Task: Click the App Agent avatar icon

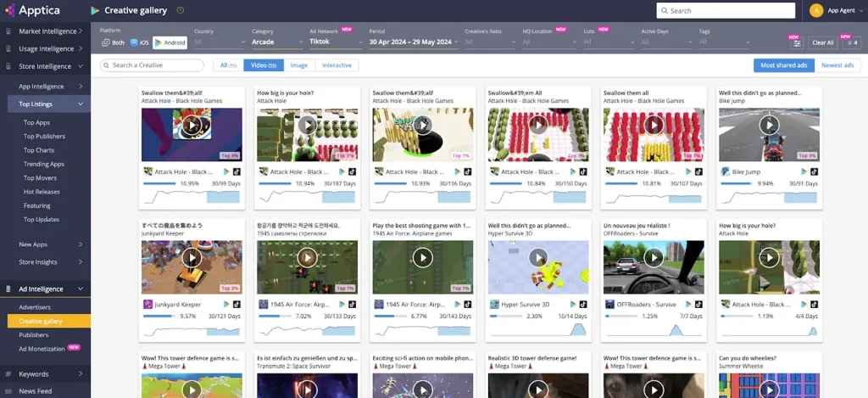Action: 816,10
